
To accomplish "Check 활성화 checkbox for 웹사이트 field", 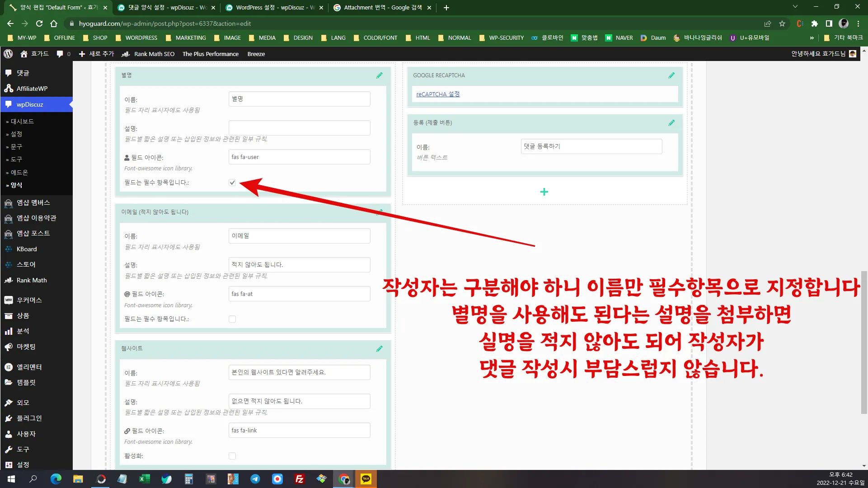I will [x=232, y=456].
